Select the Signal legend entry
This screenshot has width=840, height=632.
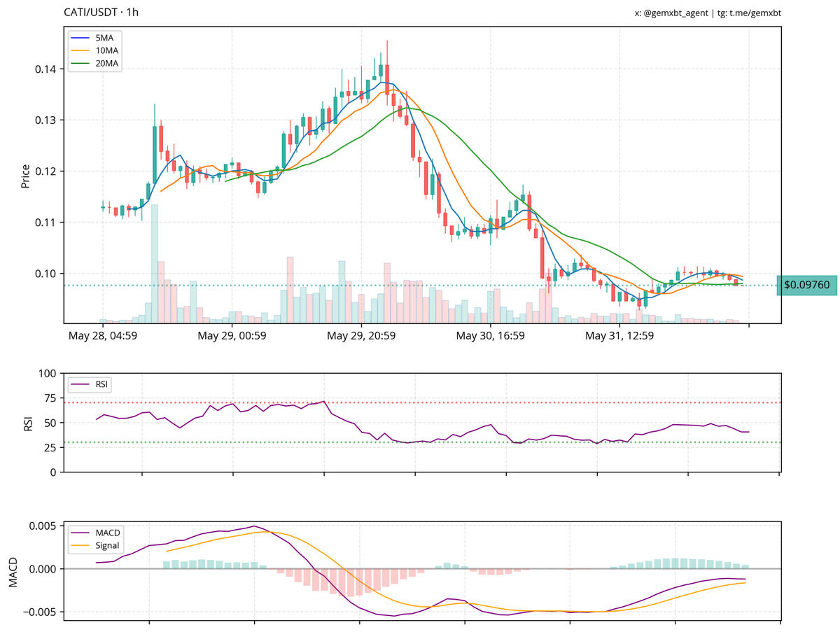tap(94, 545)
